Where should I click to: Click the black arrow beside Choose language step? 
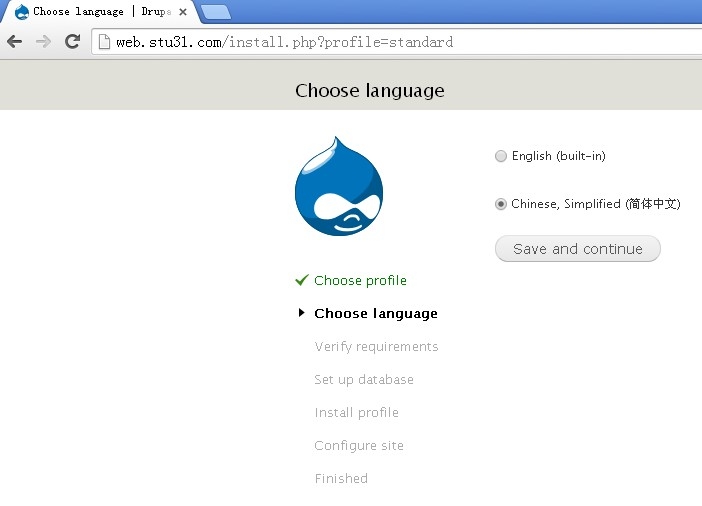[x=301, y=313]
